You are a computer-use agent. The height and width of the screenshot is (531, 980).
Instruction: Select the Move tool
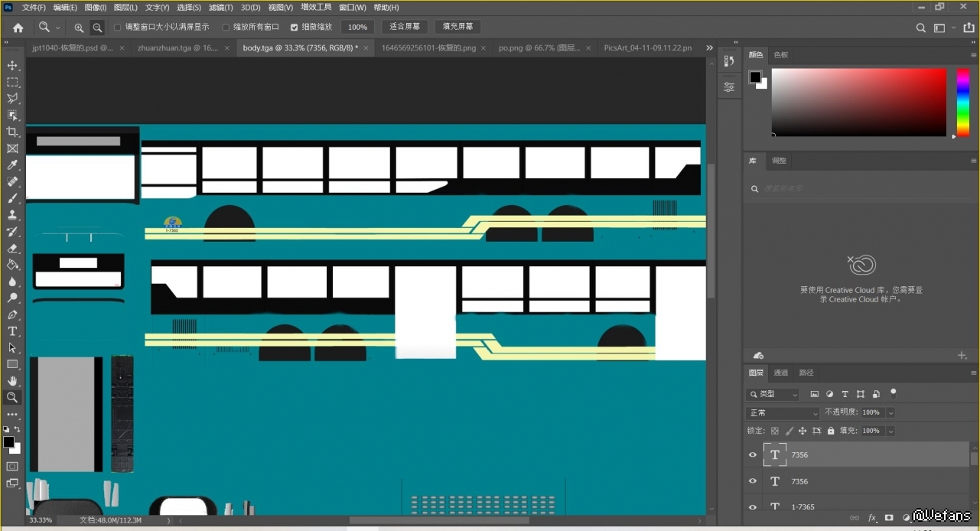coord(12,65)
